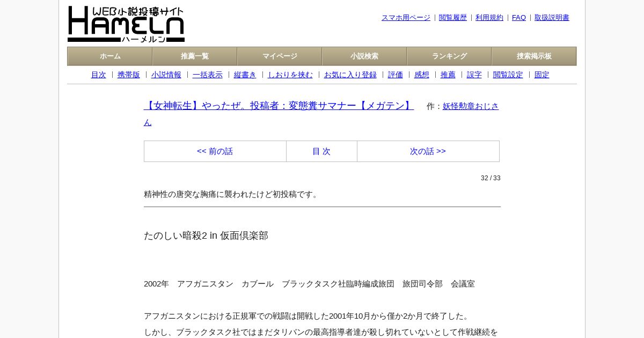Open the マイページ tab
The image size is (644, 338).
pyautogui.click(x=280, y=56)
